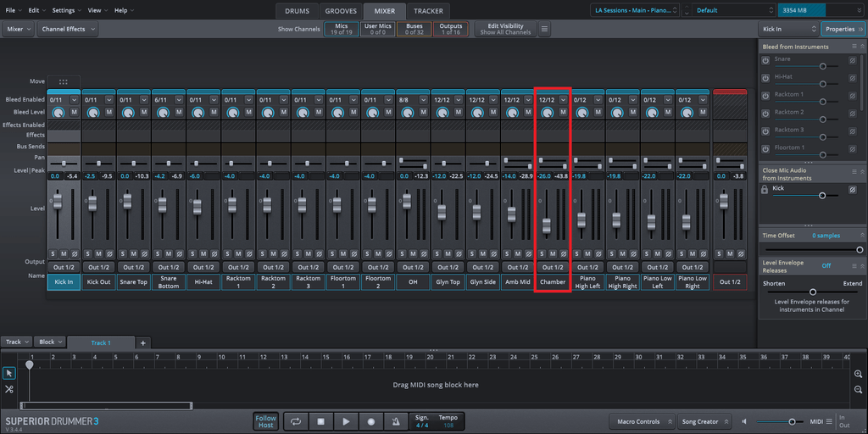Viewport: 868px width, 434px height.
Task: Toggle power for Snare bleed
Action: point(765,61)
